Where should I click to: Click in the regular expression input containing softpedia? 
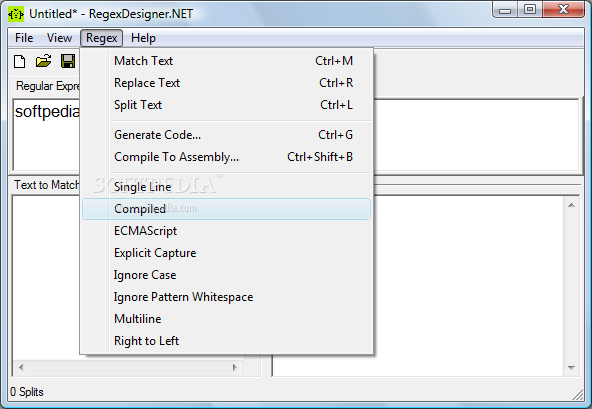46,134
